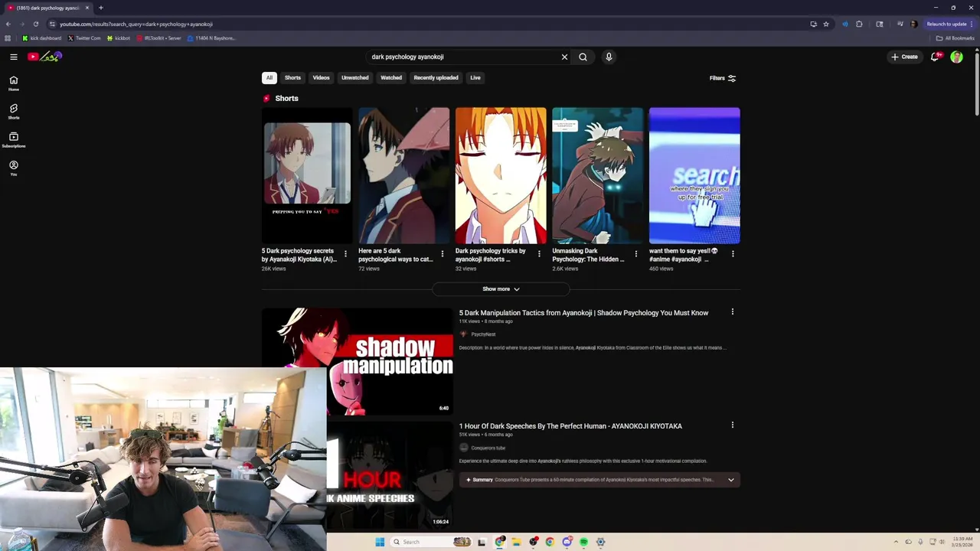Image resolution: width=980 pixels, height=551 pixels.
Task: Open All Bookmarks folder
Action: coord(955,37)
